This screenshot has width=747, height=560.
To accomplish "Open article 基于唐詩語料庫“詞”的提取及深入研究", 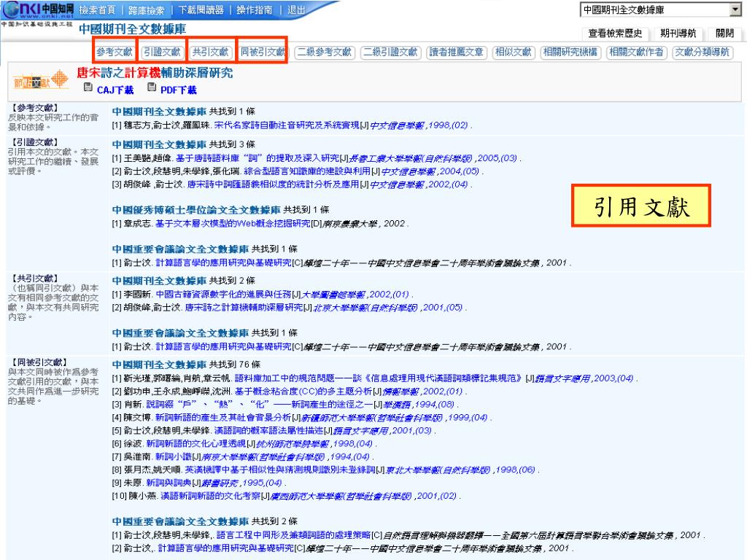I will click(x=258, y=158).
